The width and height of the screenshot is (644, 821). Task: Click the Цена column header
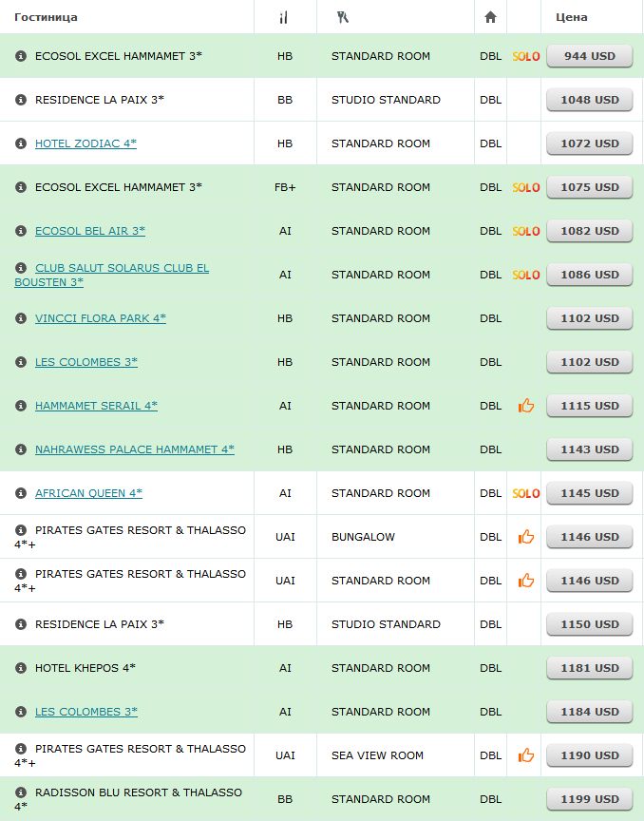[571, 17]
